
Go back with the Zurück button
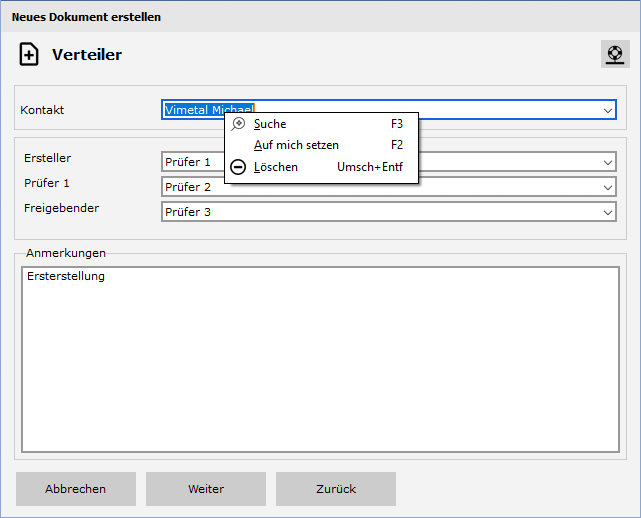click(336, 489)
